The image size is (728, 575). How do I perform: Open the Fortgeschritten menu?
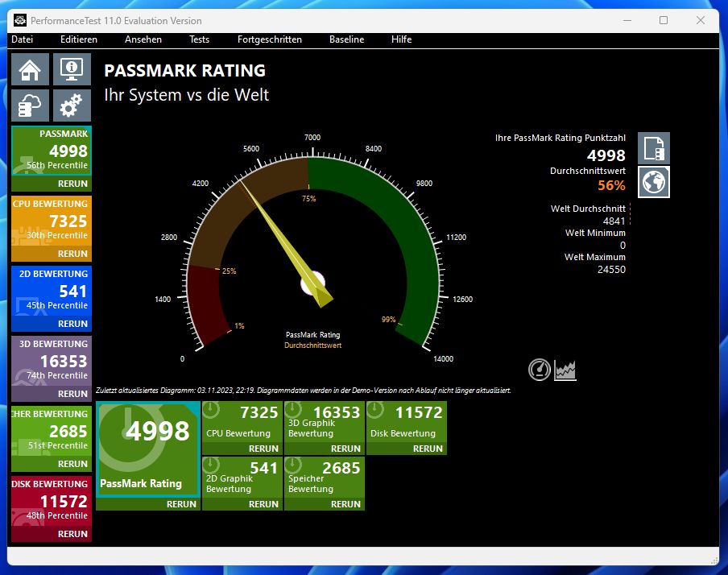(x=270, y=39)
